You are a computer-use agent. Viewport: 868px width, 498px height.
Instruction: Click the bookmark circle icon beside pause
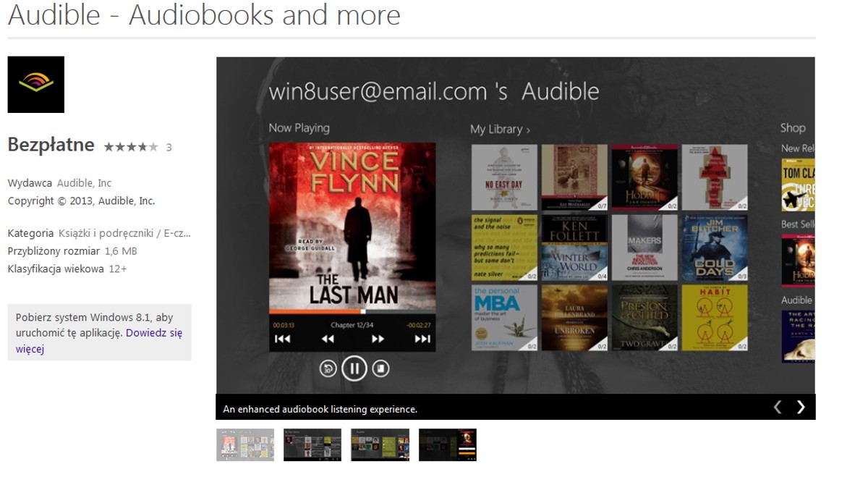380,368
